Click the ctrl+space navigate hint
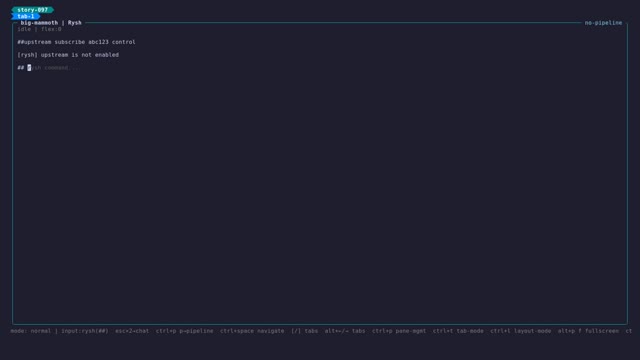 (x=252, y=331)
